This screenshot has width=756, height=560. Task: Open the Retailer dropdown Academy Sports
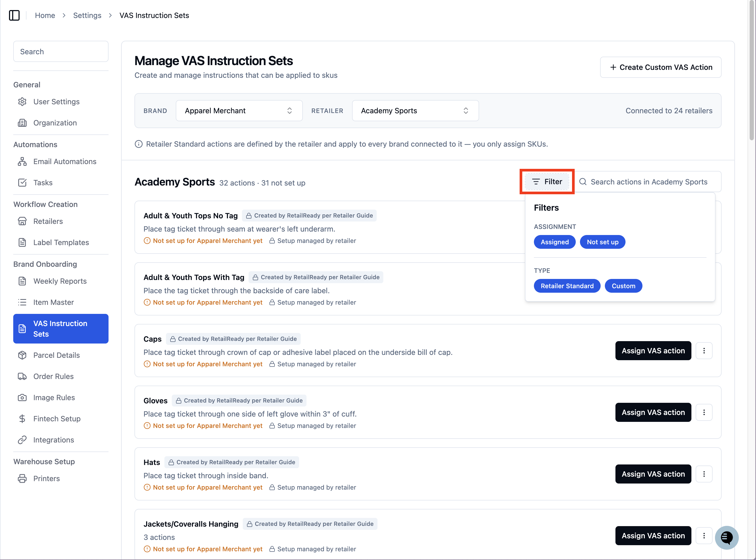415,111
